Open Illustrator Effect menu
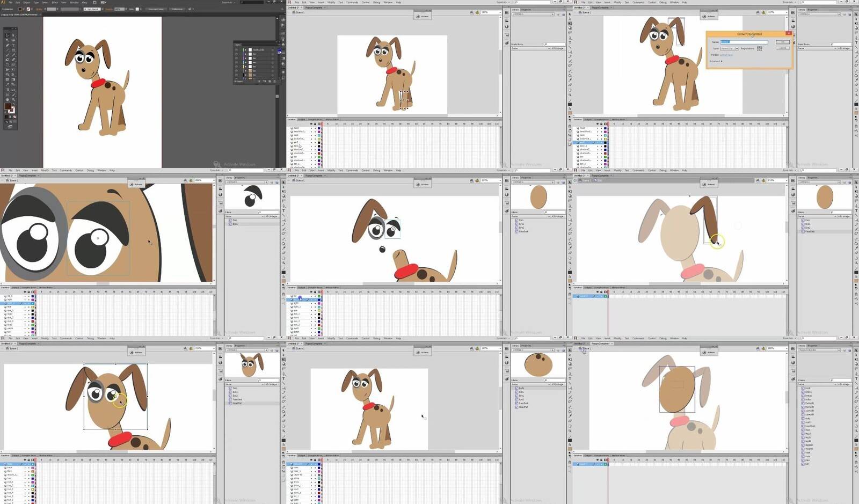The width and height of the screenshot is (859, 504). pos(55,3)
